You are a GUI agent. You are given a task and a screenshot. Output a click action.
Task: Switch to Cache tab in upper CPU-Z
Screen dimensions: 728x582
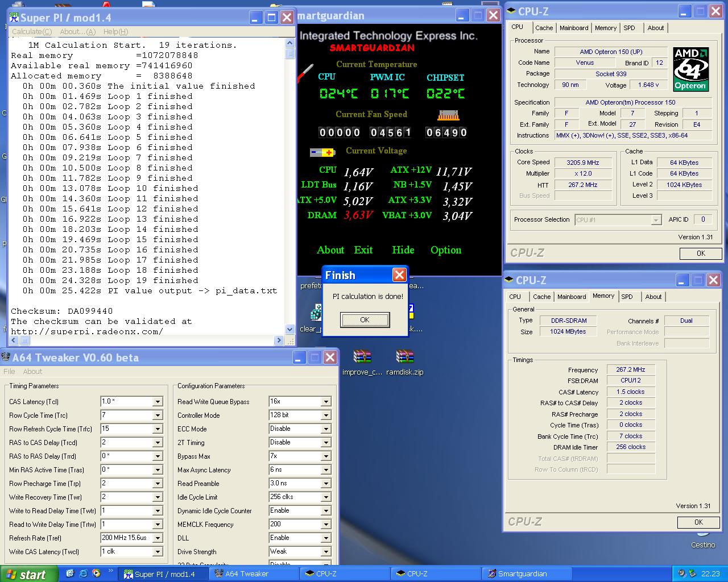pos(544,28)
